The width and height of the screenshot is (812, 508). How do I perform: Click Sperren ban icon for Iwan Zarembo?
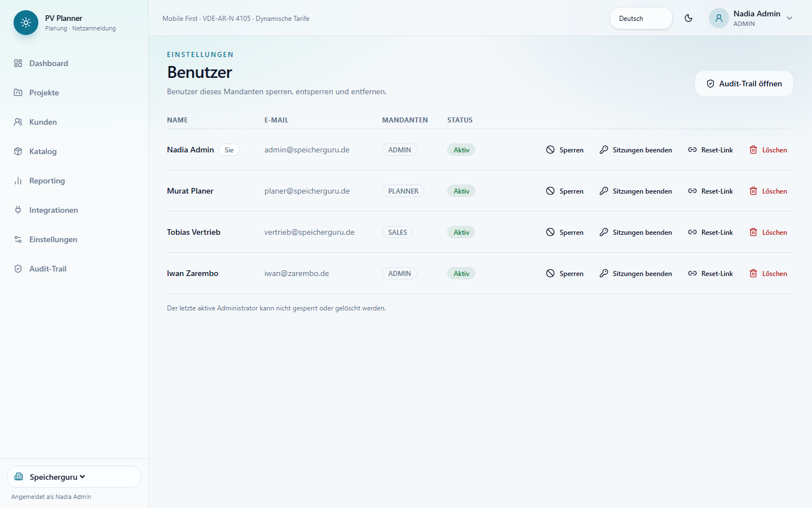pos(550,273)
